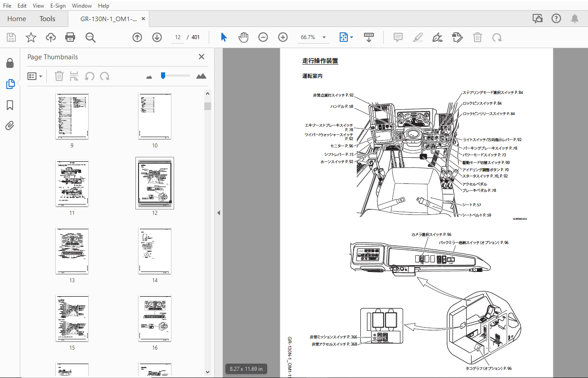Click the thumbnails panel scroll up arrow
Screen dimensions: 588x378
point(207,93)
